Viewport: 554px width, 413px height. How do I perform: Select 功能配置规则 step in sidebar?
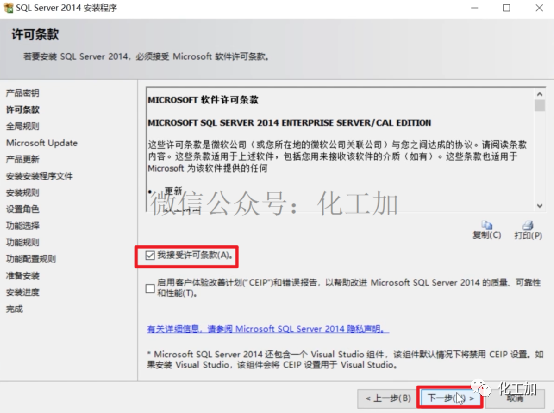point(31,259)
